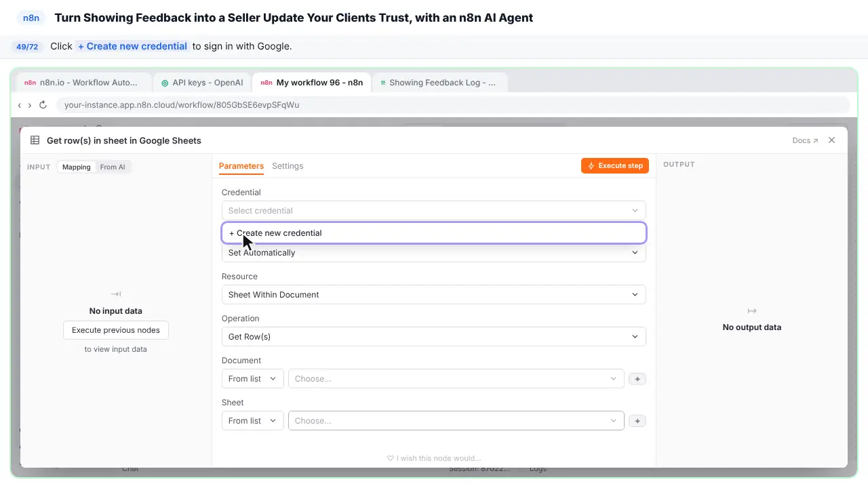Open Document From list mode dropdown
The image size is (868, 488).
coord(252,379)
